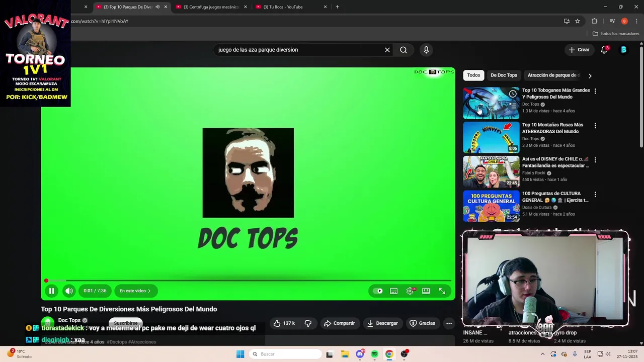Open 'Todos los marcadores' bookmarks folder
Viewport: 644px width, 362px height.
(616, 34)
